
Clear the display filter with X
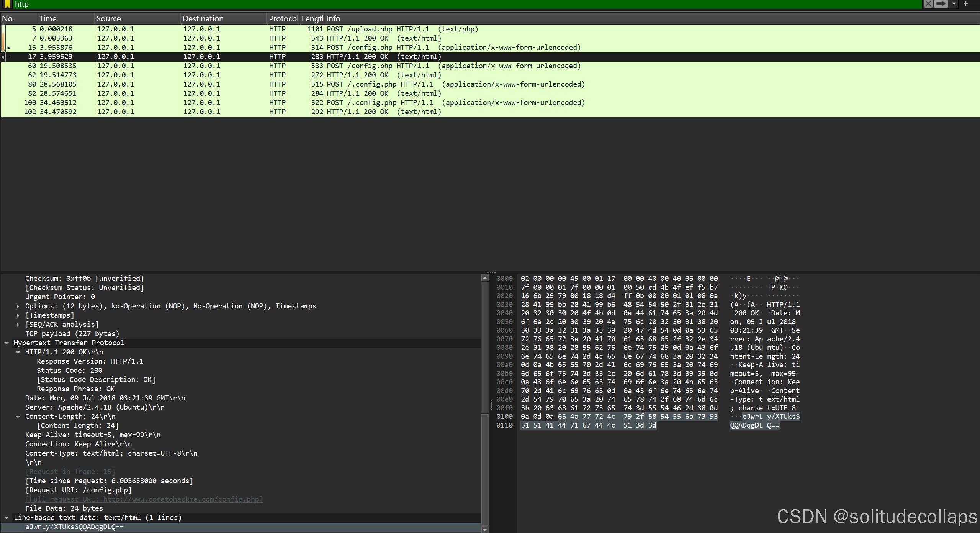pyautogui.click(x=928, y=4)
